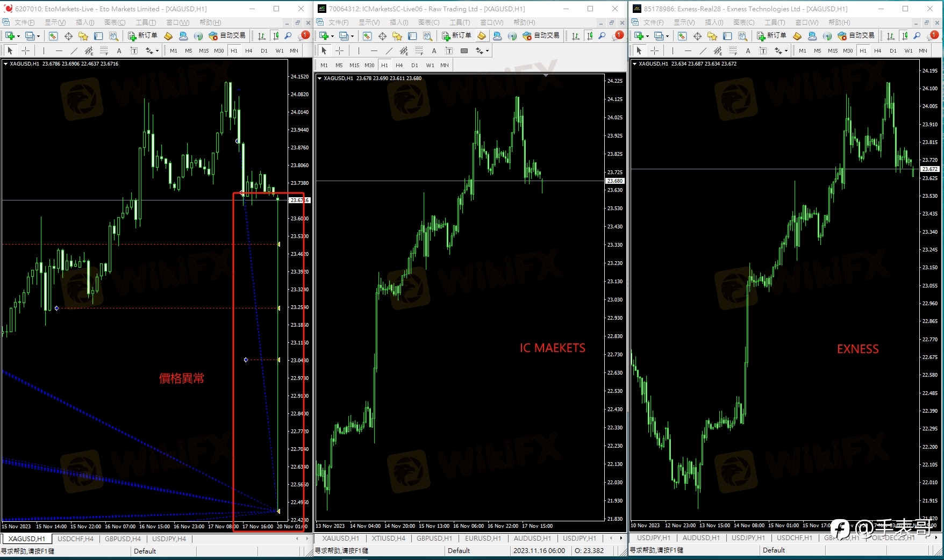
Task: Open 图表(C) menu in EtoMarkets window
Action: (x=115, y=22)
